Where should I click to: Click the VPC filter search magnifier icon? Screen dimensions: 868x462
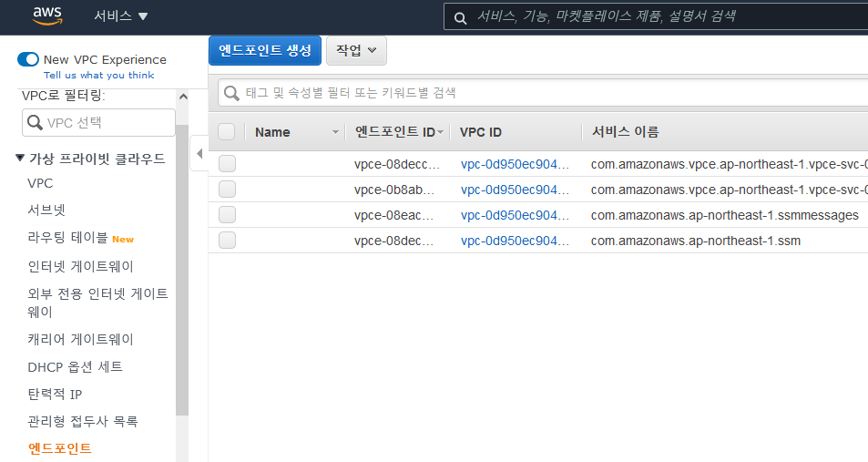(x=35, y=122)
